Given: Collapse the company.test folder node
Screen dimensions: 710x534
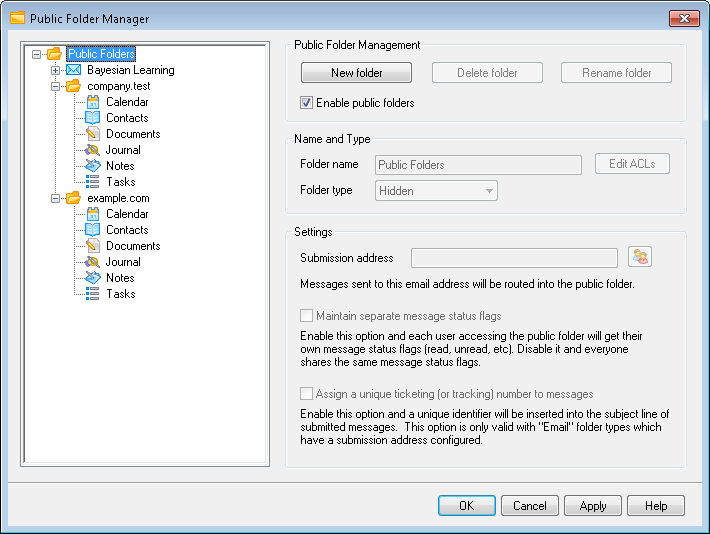Looking at the screenshot, I should [x=55, y=86].
